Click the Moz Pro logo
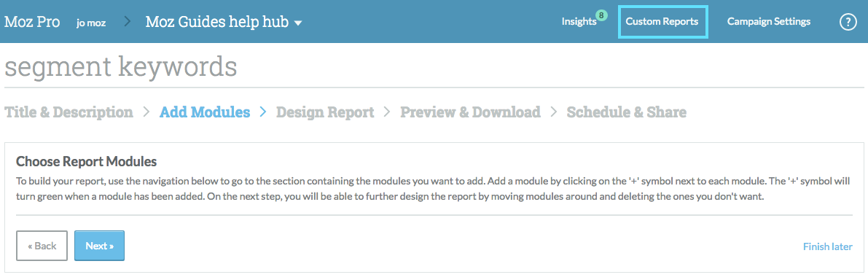Image resolution: width=868 pixels, height=280 pixels. [32, 22]
